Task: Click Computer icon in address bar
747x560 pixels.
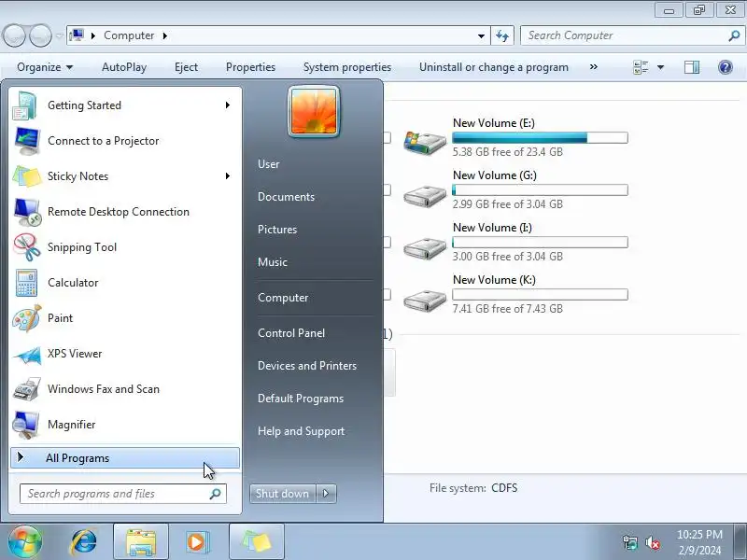Action: click(x=77, y=35)
